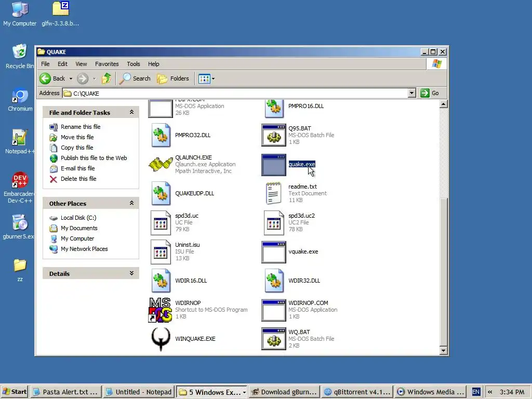532x399 pixels.
Task: Toggle the Folders pane button
Action: (173, 79)
